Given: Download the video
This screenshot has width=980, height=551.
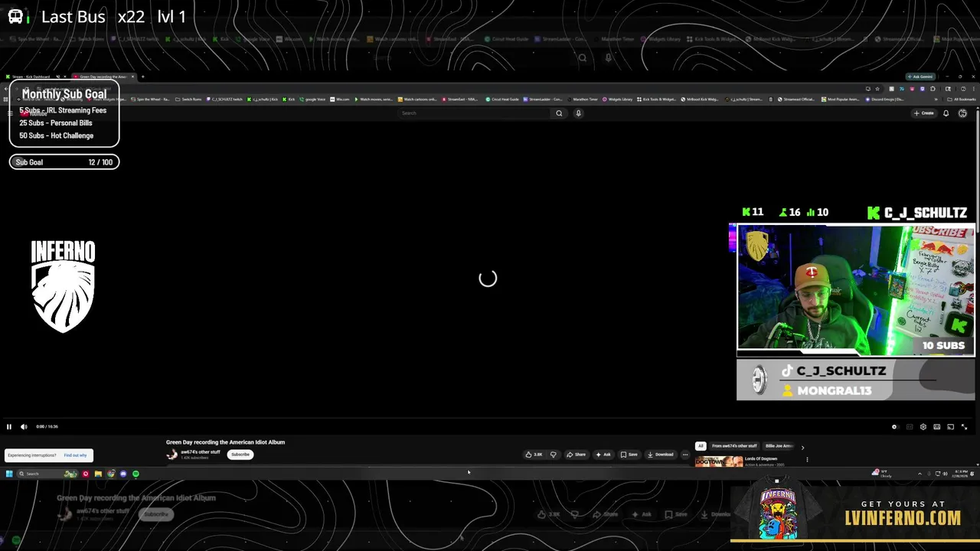Looking at the screenshot, I should pos(660,455).
